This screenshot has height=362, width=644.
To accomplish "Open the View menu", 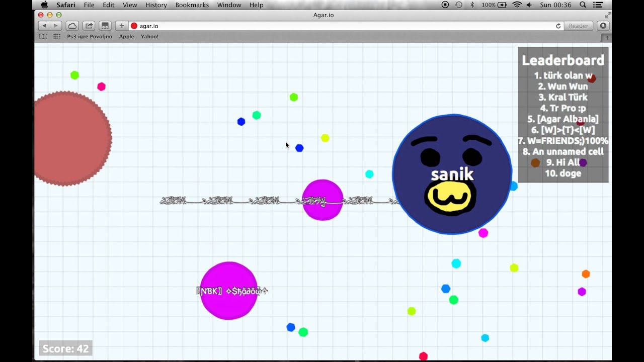I will [x=130, y=5].
